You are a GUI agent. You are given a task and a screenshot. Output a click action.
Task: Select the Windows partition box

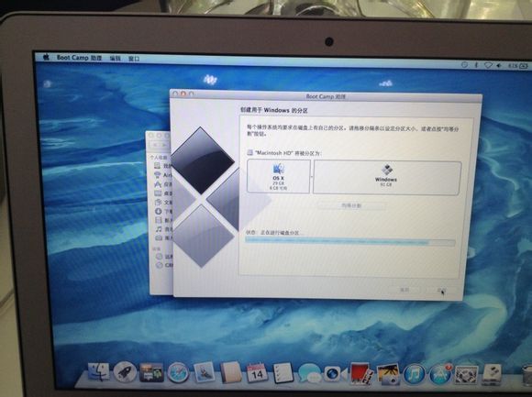point(387,178)
